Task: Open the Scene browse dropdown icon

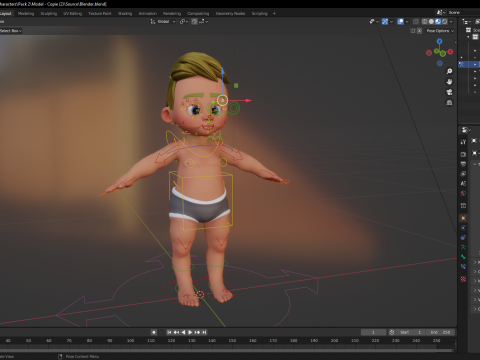Action: [x=441, y=12]
